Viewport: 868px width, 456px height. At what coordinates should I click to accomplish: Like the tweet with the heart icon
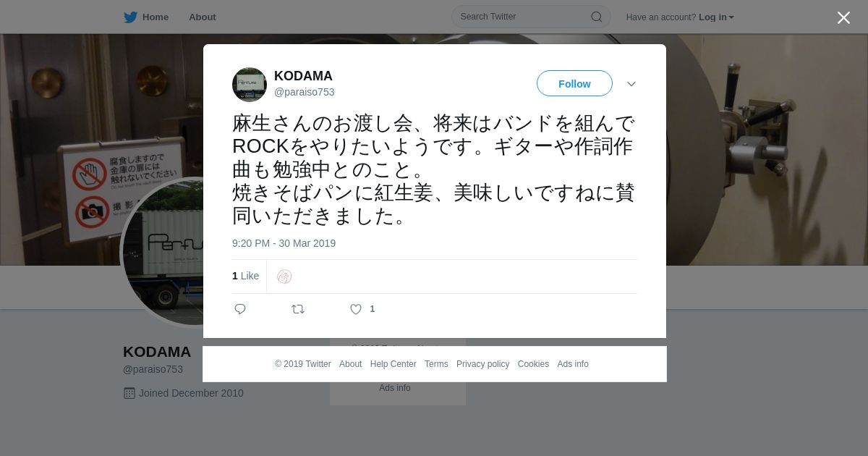[x=356, y=309]
